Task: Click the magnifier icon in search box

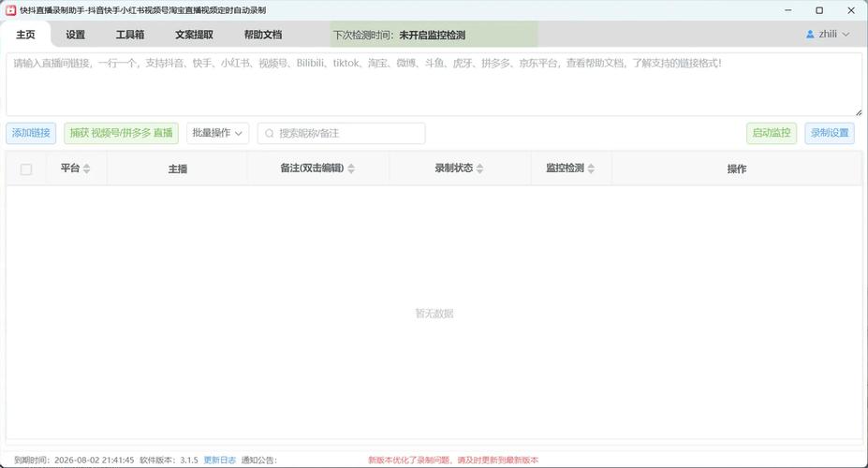Action: coord(270,133)
